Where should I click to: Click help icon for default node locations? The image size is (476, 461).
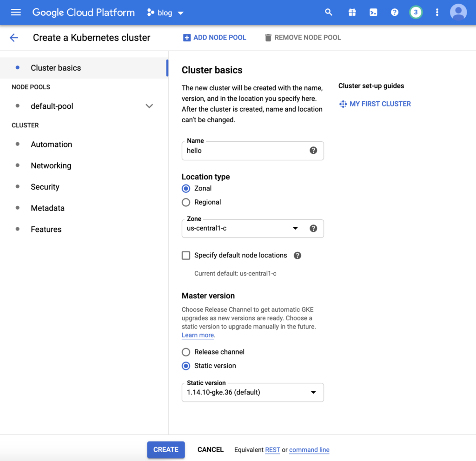coord(297,256)
